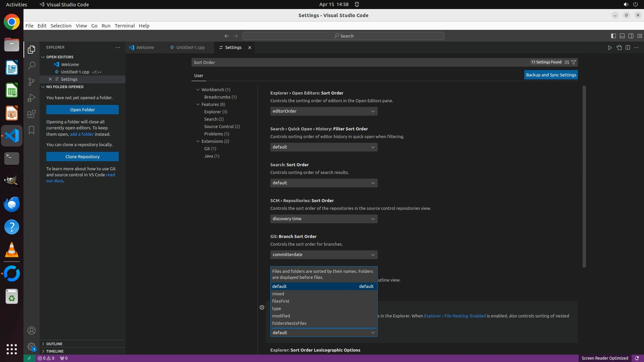The height and width of the screenshot is (362, 644).
Task: Collapse the Features tree group
Action: [x=198, y=105]
